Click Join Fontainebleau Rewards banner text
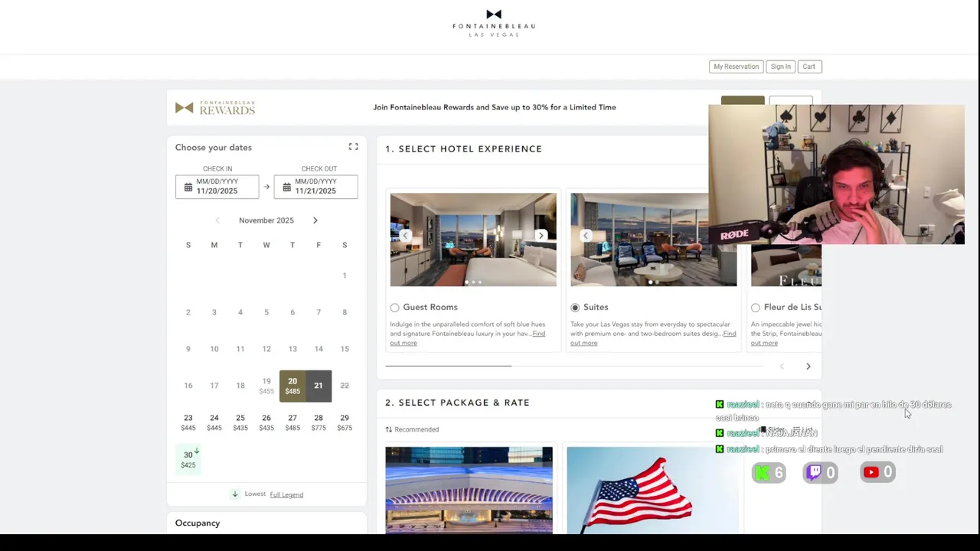 tap(495, 107)
